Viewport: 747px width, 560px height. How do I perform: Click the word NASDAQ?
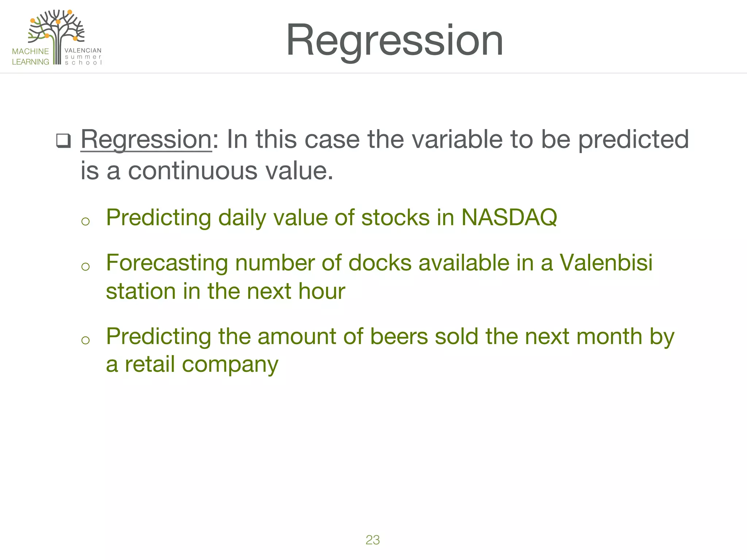tap(509, 217)
